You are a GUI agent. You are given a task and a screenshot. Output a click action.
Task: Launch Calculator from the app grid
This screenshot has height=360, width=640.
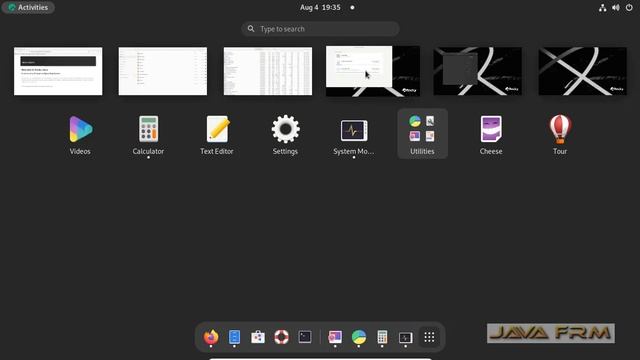coord(148,135)
